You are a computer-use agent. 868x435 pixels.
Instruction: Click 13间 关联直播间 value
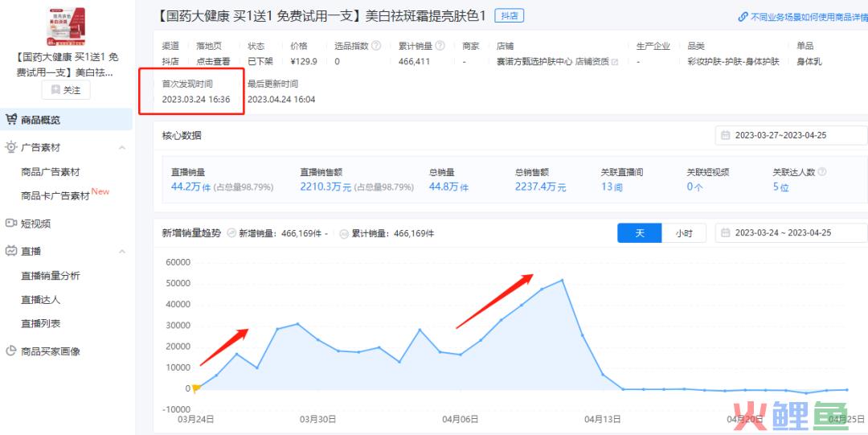pos(612,187)
